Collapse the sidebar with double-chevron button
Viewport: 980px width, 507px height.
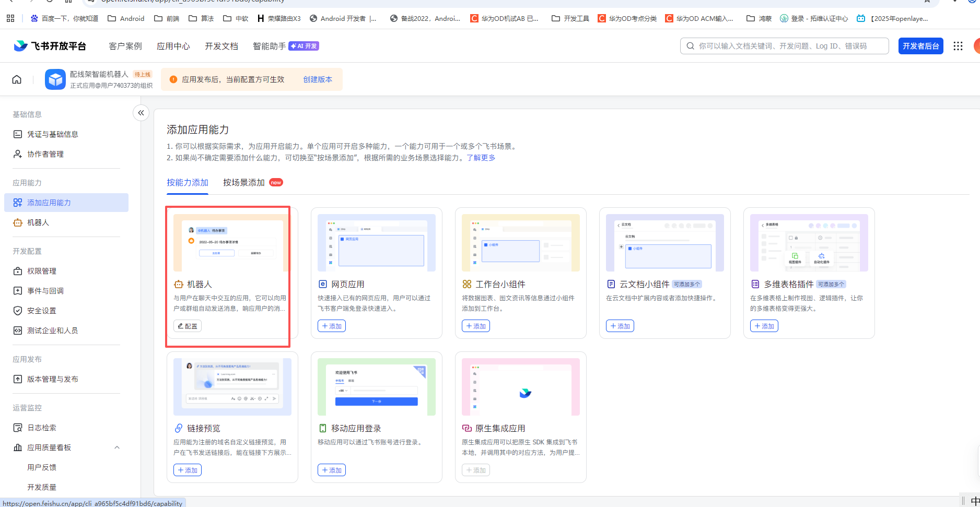click(141, 113)
